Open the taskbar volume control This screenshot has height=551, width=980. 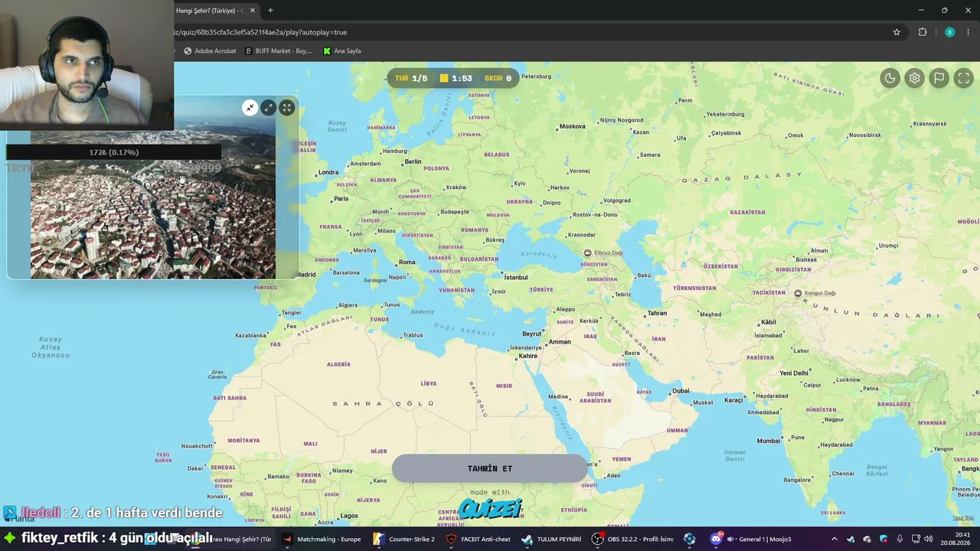pos(929,539)
